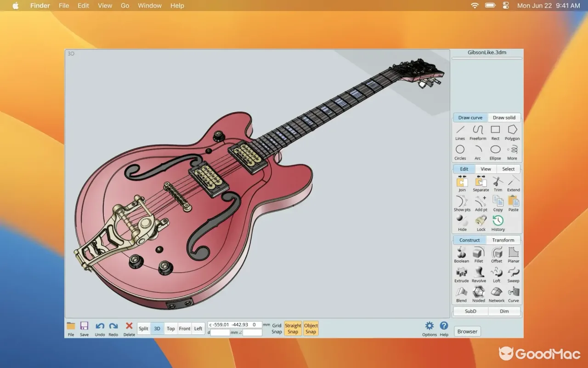Open the Edit menu in menu bar
The width and height of the screenshot is (588, 368).
[83, 6]
